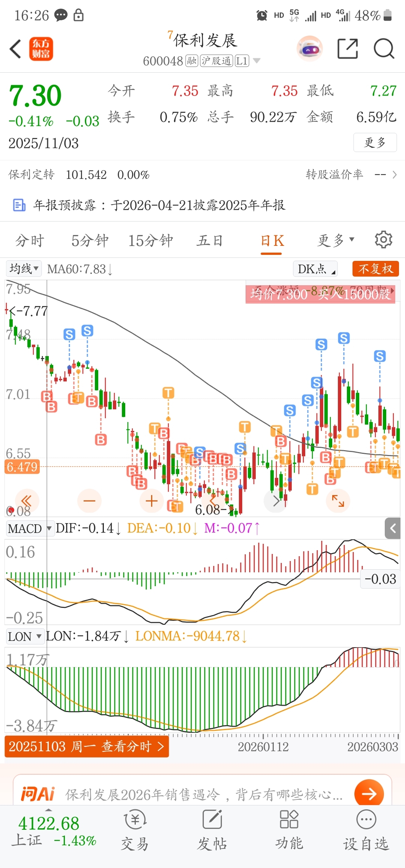Move the cursor one candle left
The width and height of the screenshot is (405, 868).
point(213,501)
